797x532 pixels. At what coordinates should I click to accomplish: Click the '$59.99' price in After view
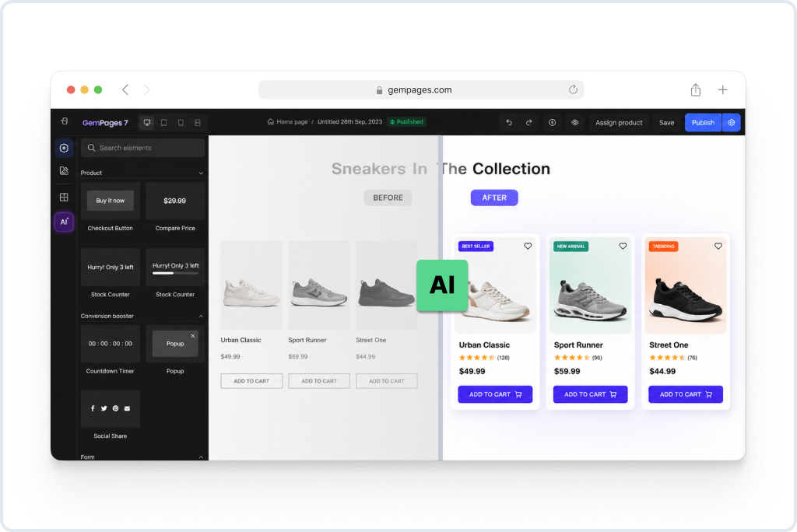[x=567, y=372]
